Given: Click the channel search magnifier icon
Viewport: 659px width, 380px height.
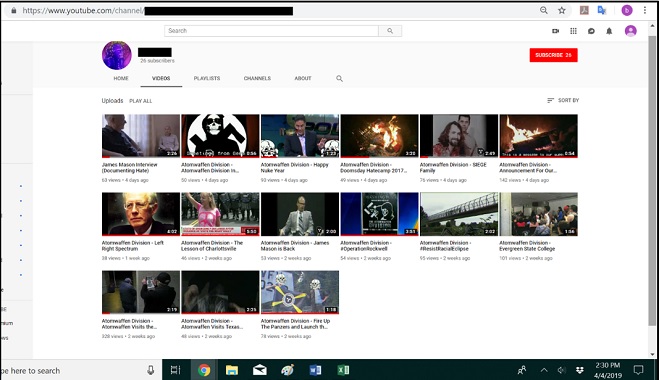Looking at the screenshot, I should 339,79.
